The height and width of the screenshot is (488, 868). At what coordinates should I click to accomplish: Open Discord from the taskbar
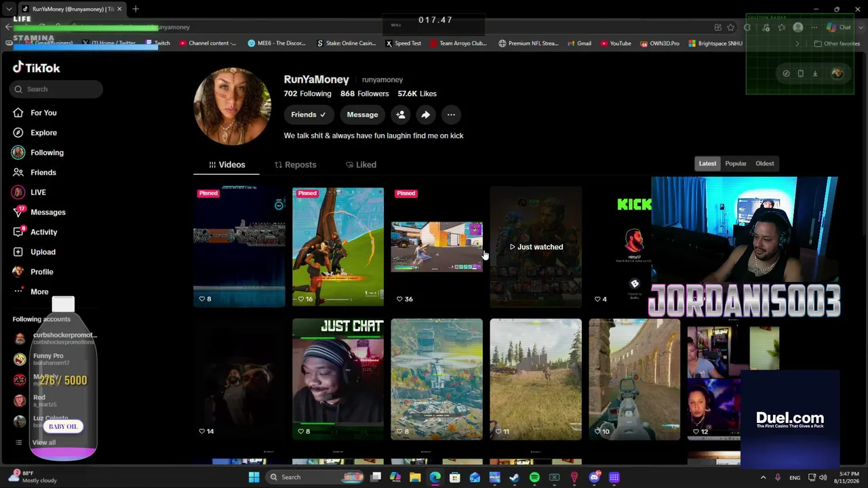coord(595,477)
